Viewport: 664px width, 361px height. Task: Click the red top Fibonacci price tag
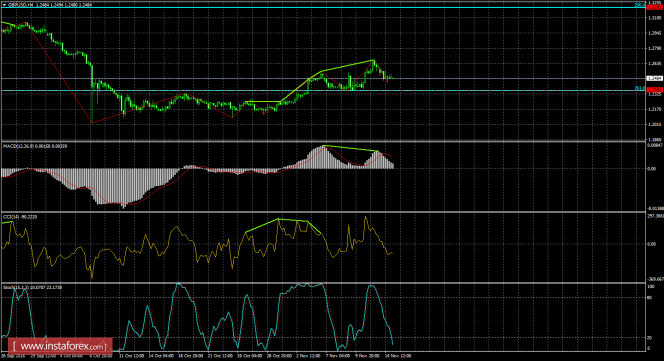(x=654, y=7)
